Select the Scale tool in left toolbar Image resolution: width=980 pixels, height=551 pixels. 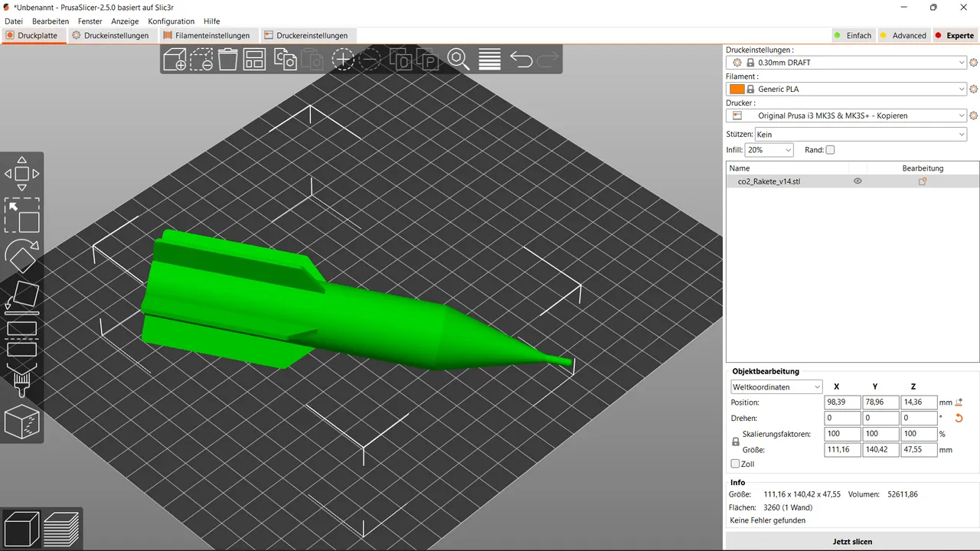tap(21, 215)
